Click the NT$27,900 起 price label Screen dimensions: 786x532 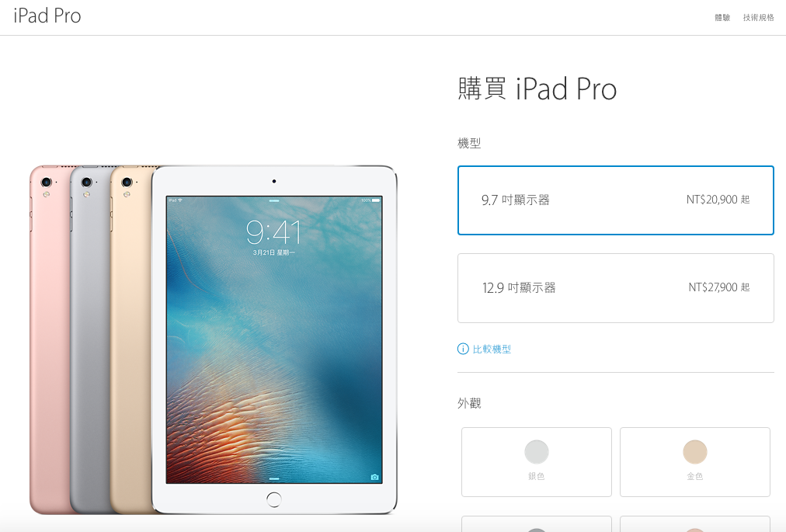tap(719, 287)
